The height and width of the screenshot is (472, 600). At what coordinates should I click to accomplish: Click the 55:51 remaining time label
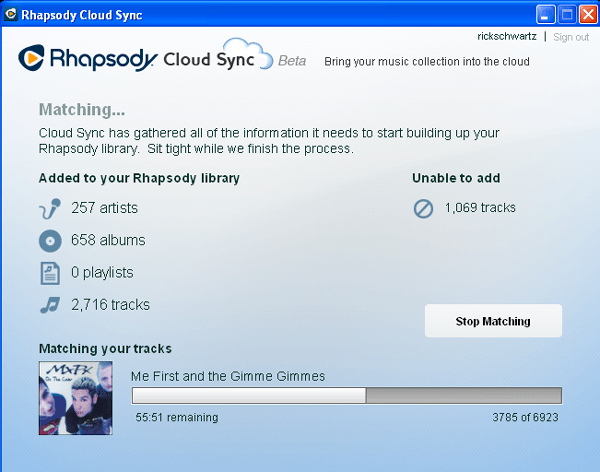[177, 417]
